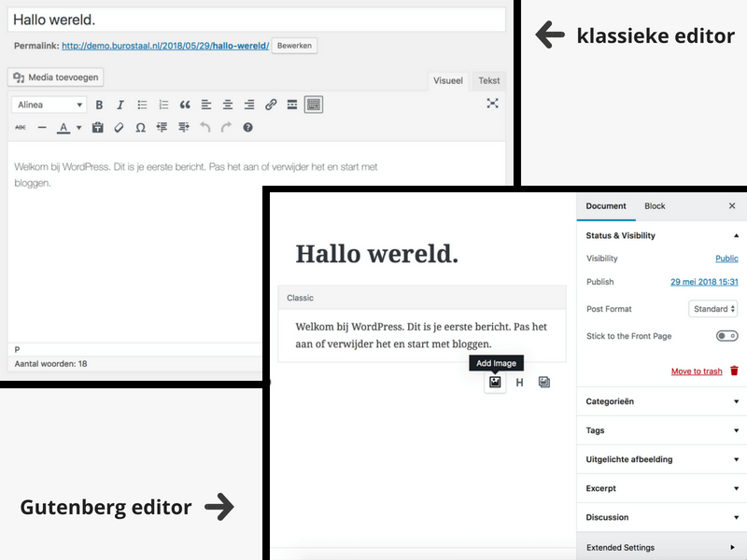Undo the last edit

point(204,128)
